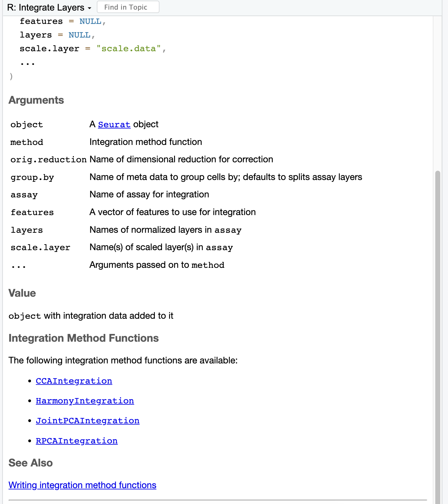Click inside the Find in Topic field
Image resolution: width=448 pixels, height=504 pixels.
click(128, 7)
